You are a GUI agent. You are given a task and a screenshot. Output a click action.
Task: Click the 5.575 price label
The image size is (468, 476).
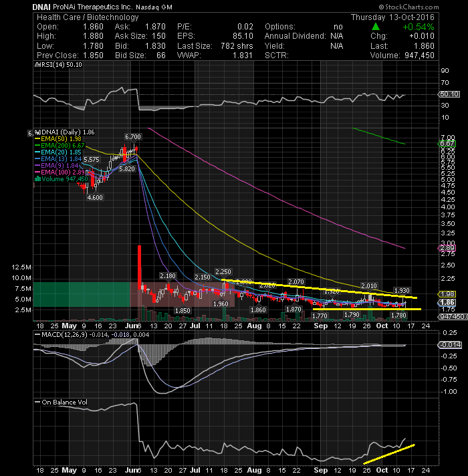point(92,160)
